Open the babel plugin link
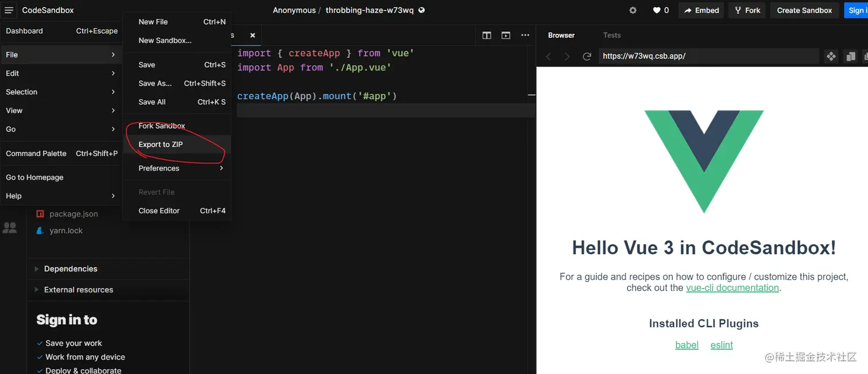The height and width of the screenshot is (374, 868). tap(687, 345)
